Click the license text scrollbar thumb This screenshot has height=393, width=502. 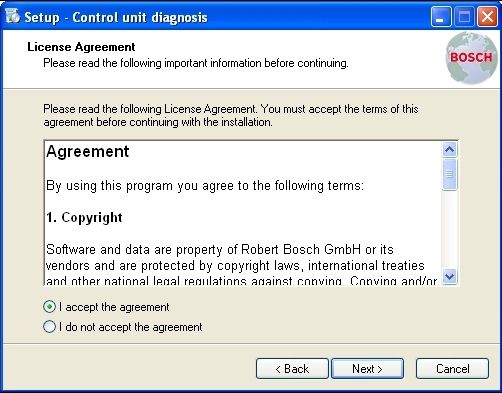tap(450, 174)
